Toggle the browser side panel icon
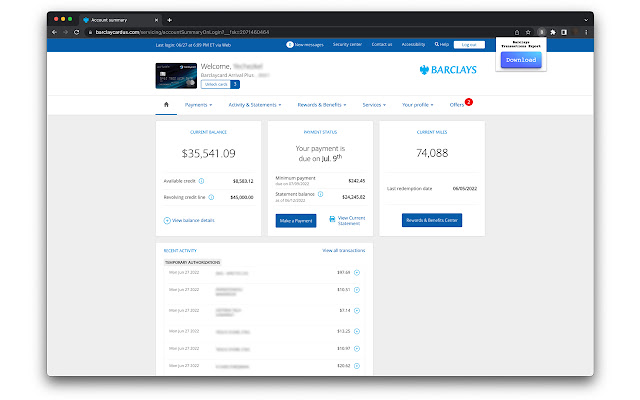The width and height of the screenshot is (640, 400). [x=564, y=32]
